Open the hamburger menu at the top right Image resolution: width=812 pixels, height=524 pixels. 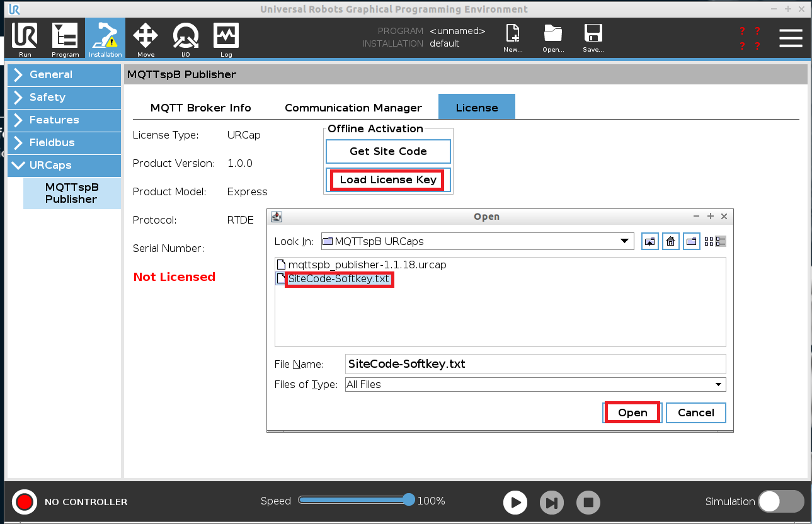point(791,38)
